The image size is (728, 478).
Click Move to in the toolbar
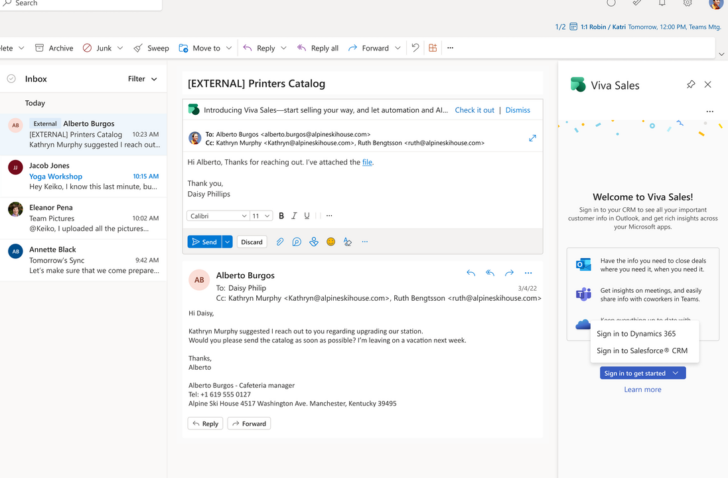(x=200, y=48)
